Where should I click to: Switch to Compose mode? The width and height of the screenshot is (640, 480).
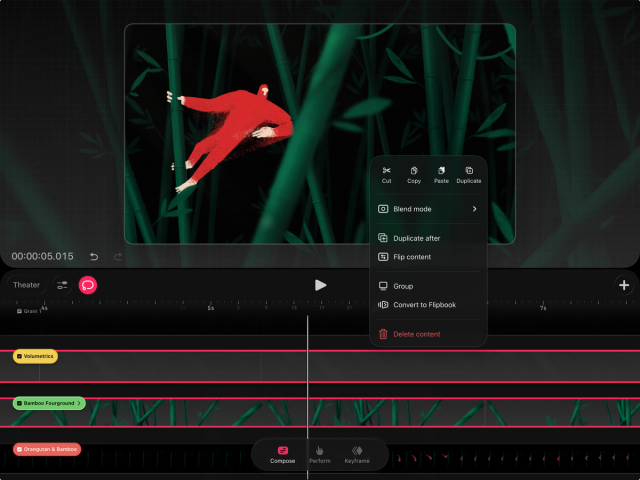pyautogui.click(x=282, y=455)
